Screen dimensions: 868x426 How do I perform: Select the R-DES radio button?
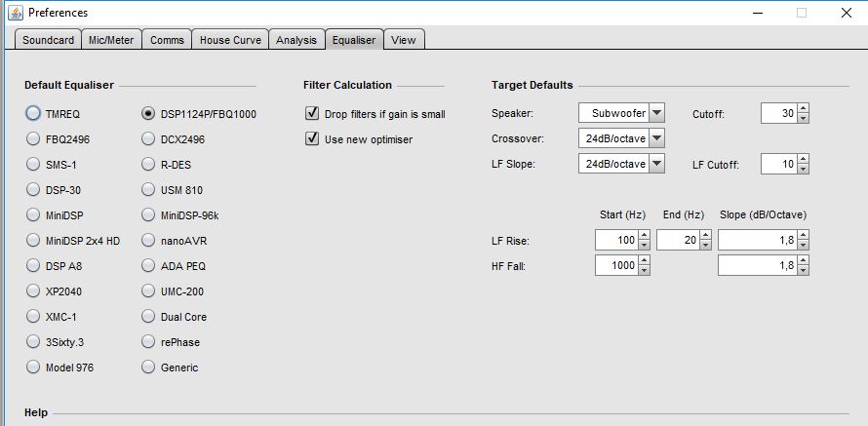pos(148,165)
